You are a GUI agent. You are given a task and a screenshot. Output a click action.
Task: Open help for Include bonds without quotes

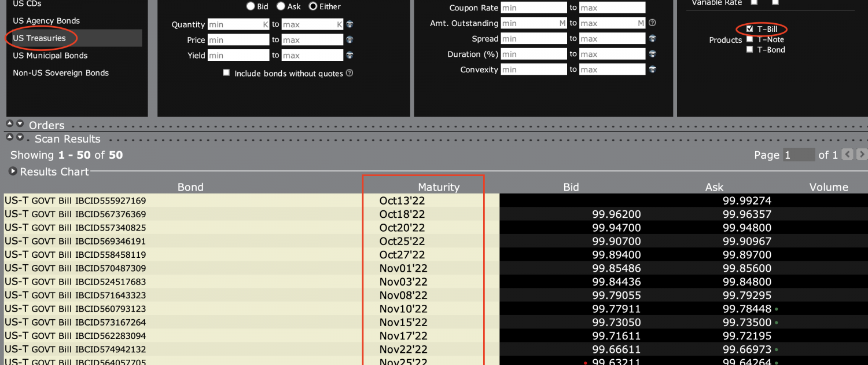(350, 74)
